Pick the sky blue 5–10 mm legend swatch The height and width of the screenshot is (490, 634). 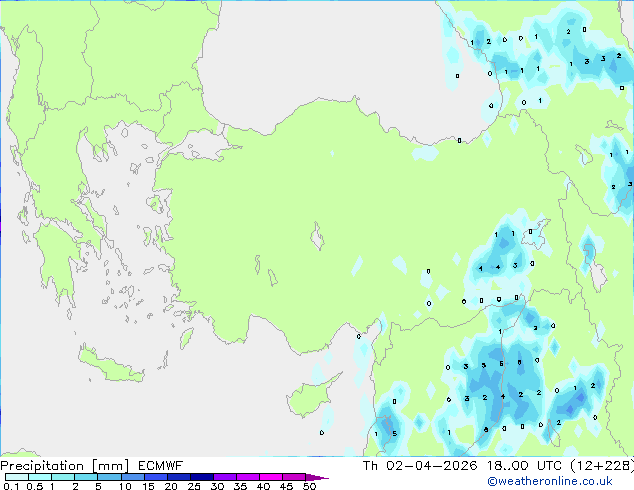(109, 477)
